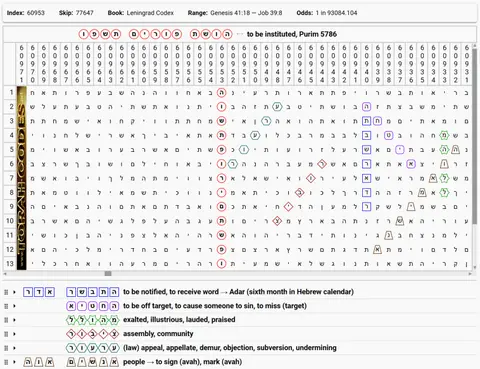Screen dimensions: 480x369
Task: Click teal hexagon letter in row 6, column 60952
Action: 233,164
